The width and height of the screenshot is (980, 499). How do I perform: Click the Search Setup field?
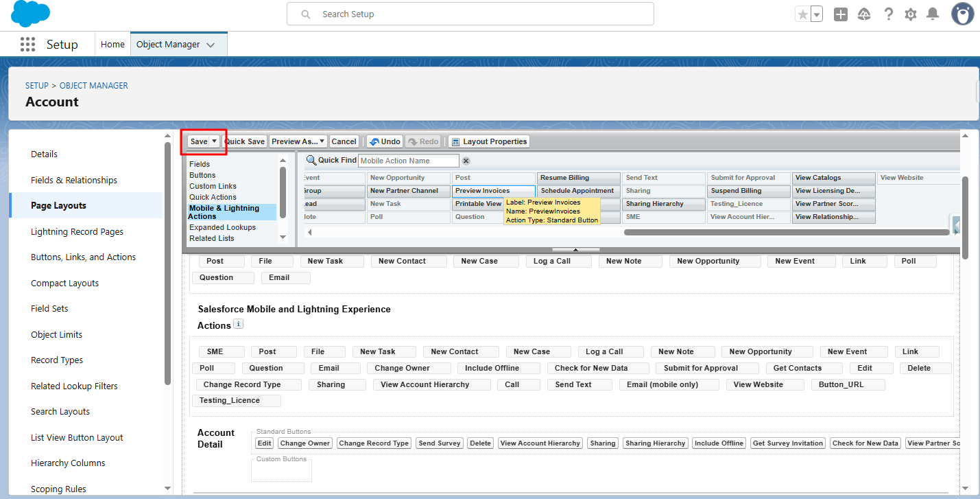coord(470,14)
